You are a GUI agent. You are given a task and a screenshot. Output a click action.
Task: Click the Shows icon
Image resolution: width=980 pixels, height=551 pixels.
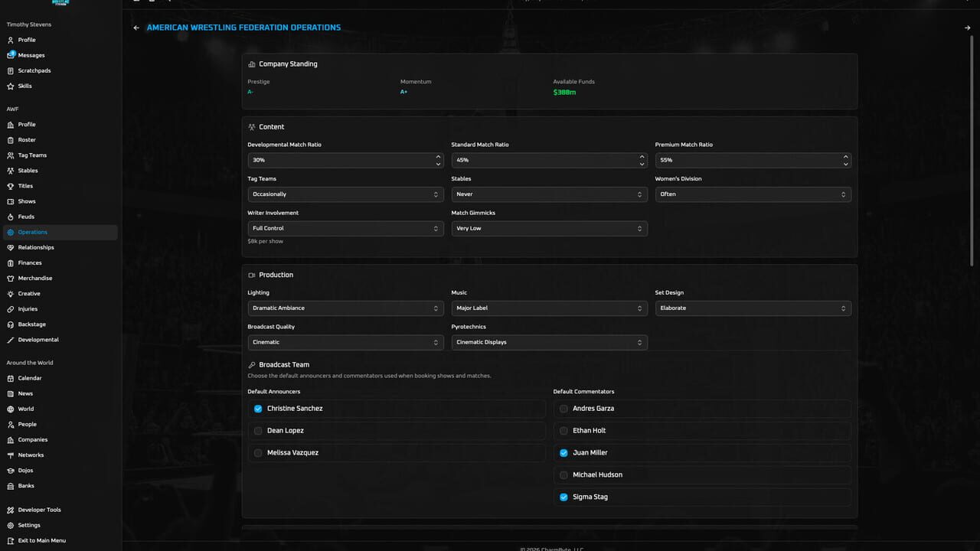[x=11, y=201]
